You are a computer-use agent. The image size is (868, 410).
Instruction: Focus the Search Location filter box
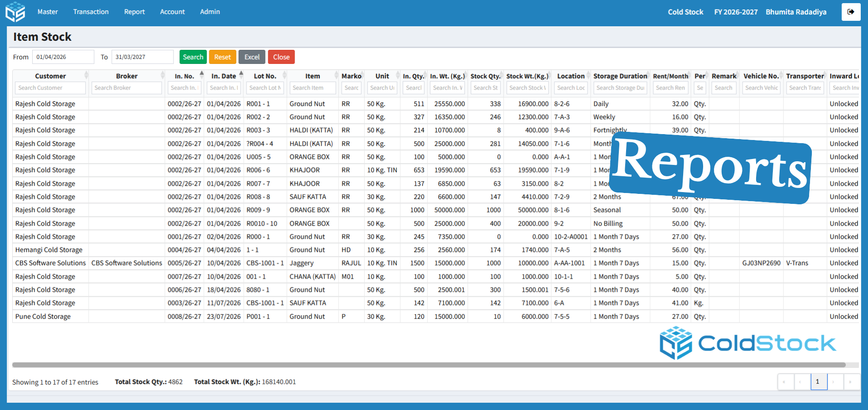[x=571, y=88]
